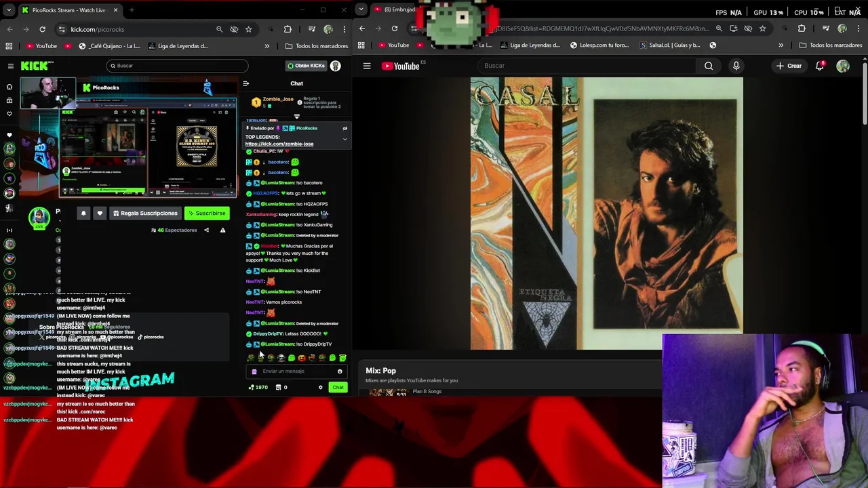Viewport: 868px width, 488px height.
Task: Open Chrome menu in Kick window
Action: point(344,29)
